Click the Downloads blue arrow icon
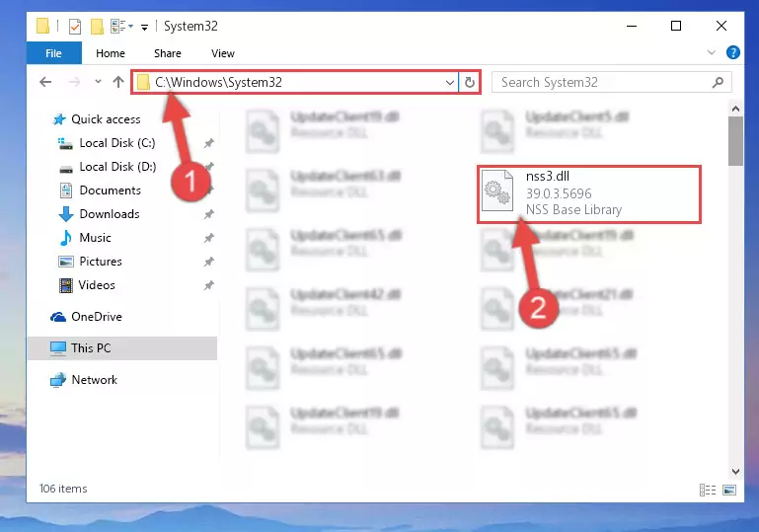This screenshot has height=532, width=759. 66,214
